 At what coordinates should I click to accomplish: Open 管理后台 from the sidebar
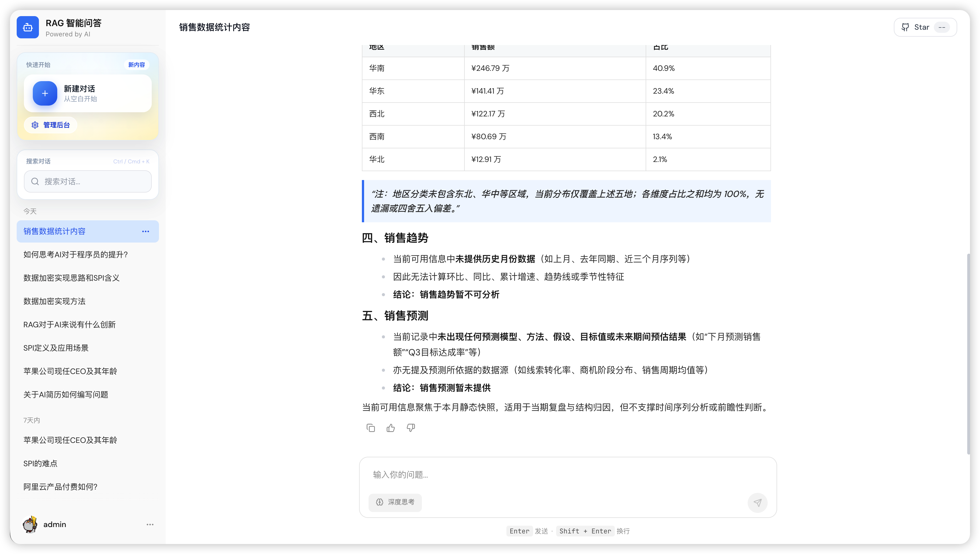point(51,125)
